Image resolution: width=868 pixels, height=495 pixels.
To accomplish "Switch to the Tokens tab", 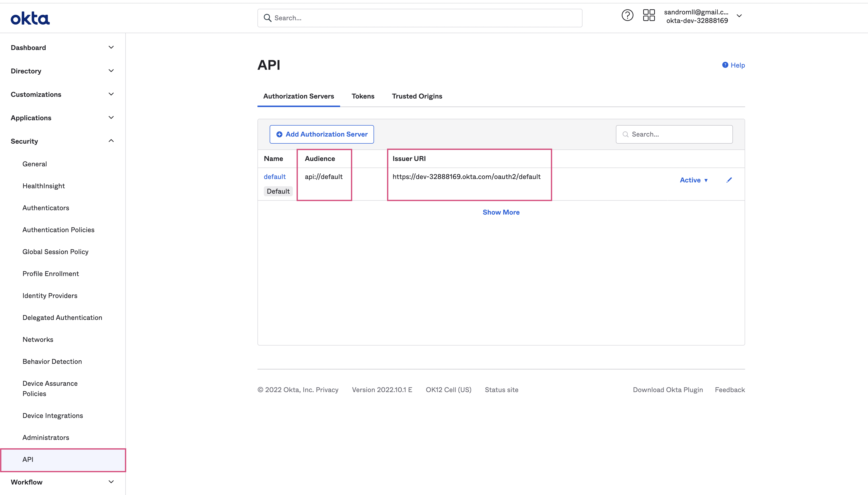I will click(x=363, y=96).
